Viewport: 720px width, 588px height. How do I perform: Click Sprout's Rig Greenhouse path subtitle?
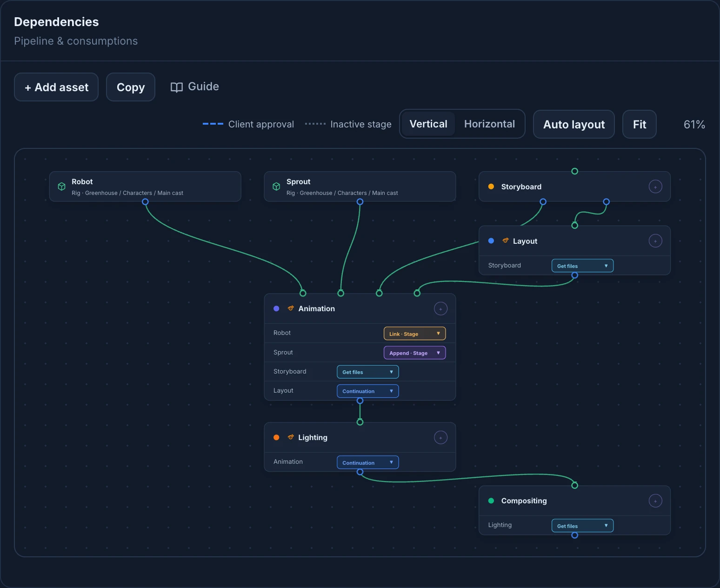(x=342, y=193)
